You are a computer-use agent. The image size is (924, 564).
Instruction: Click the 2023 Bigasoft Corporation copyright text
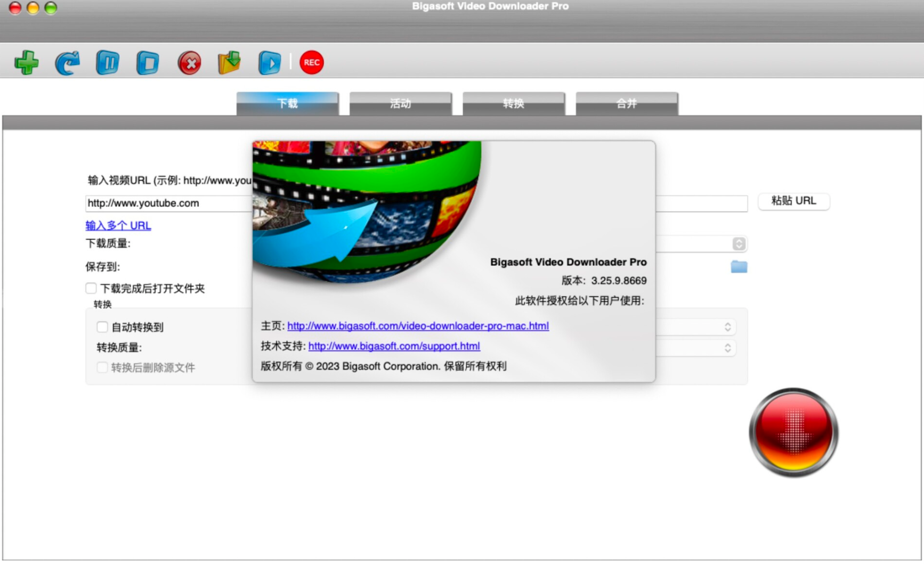[384, 366]
